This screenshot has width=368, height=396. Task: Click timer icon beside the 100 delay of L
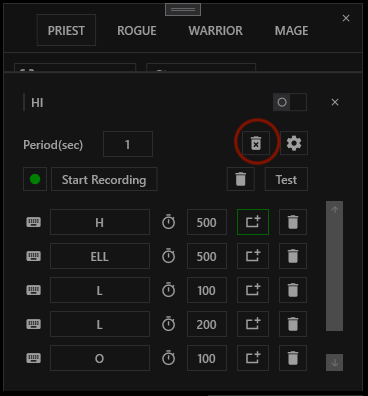click(168, 290)
